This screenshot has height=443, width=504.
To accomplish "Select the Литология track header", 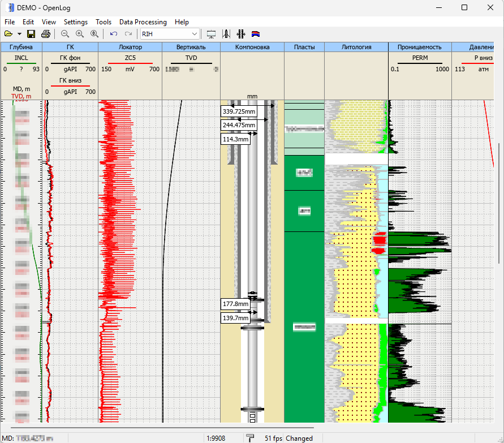I will [356, 47].
